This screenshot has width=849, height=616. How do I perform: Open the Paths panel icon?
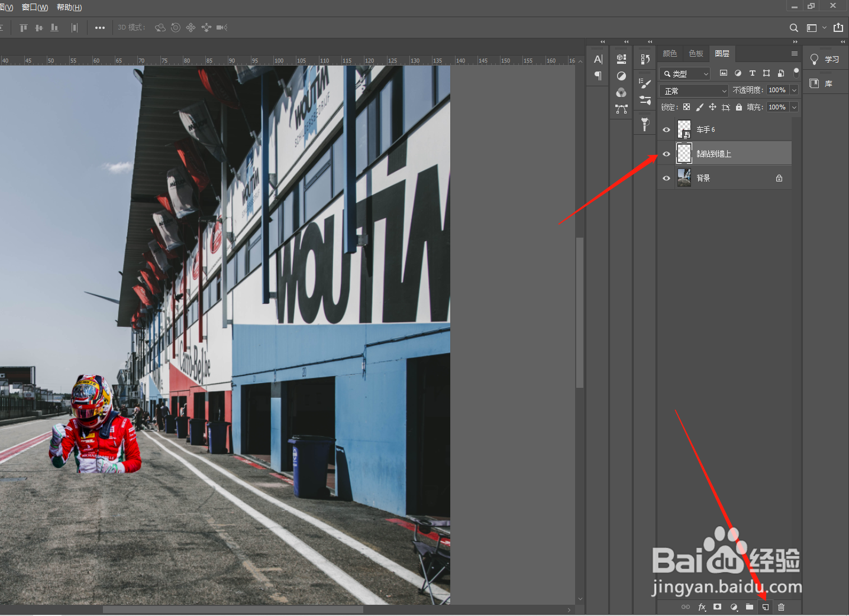pyautogui.click(x=621, y=109)
